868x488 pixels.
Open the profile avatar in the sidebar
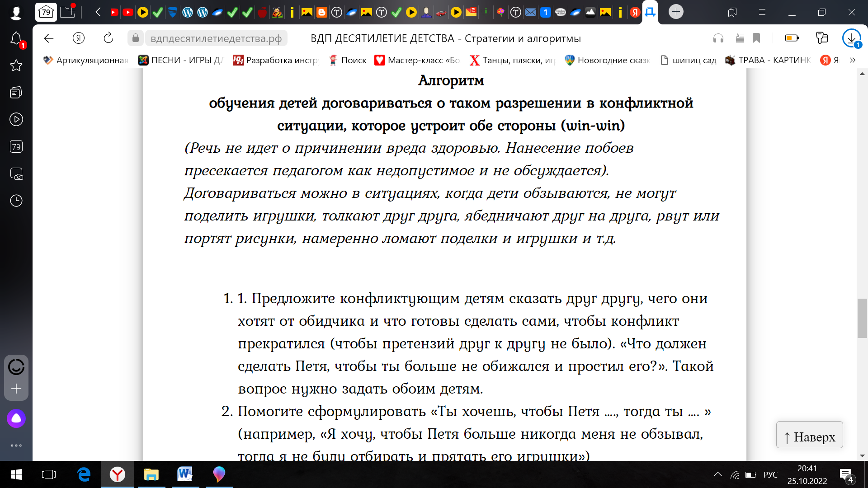tap(16, 13)
